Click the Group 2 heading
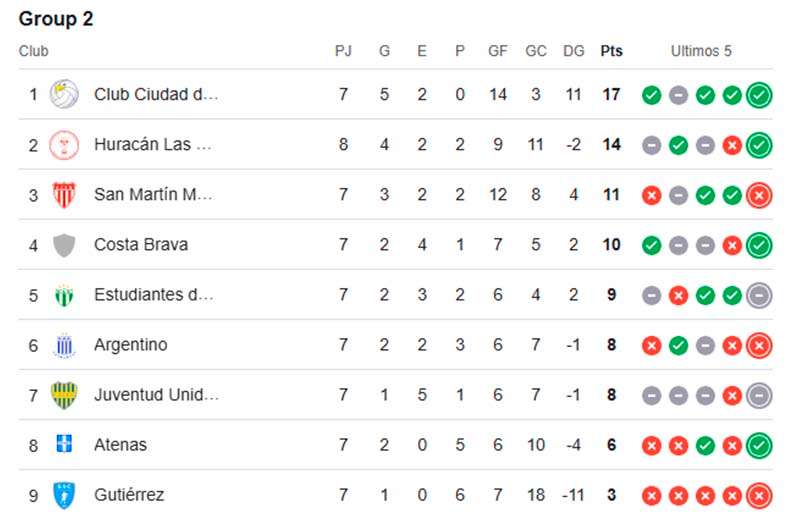800x530 pixels. pos(56,19)
